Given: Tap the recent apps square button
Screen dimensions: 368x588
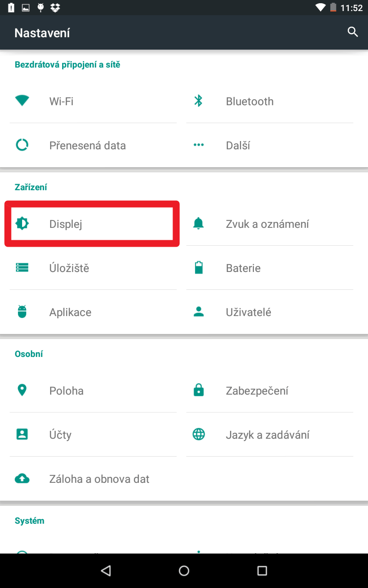Looking at the screenshot, I should coord(262,571).
